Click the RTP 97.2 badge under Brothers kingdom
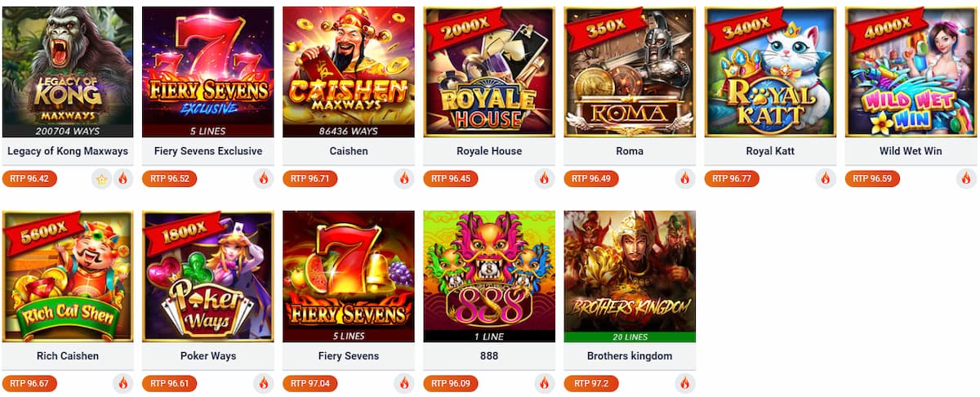The height and width of the screenshot is (397, 980). pos(590,382)
